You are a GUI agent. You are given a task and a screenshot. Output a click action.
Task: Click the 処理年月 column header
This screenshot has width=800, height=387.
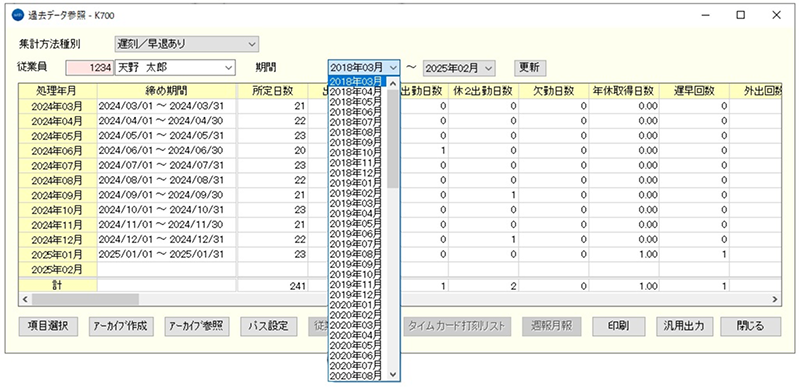click(x=57, y=91)
